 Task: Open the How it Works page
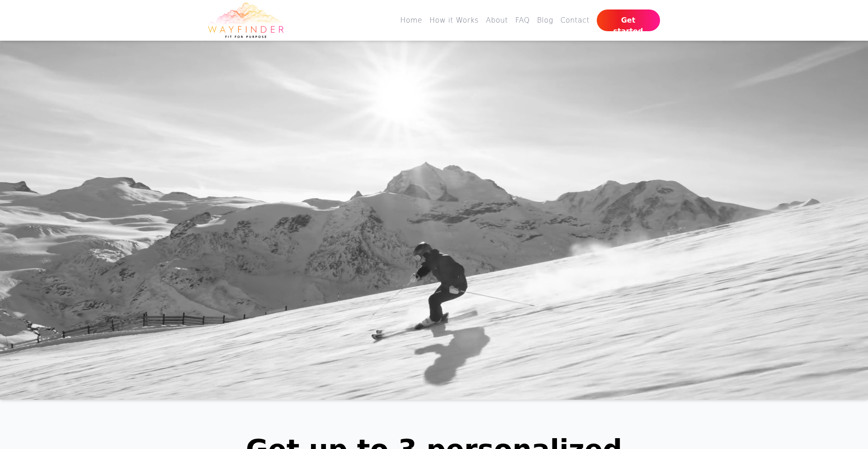pos(454,20)
